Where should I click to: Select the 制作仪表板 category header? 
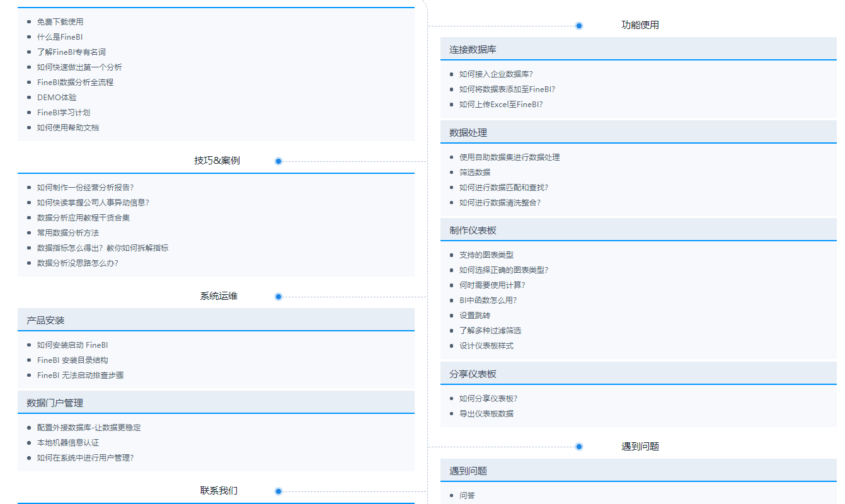[639, 230]
